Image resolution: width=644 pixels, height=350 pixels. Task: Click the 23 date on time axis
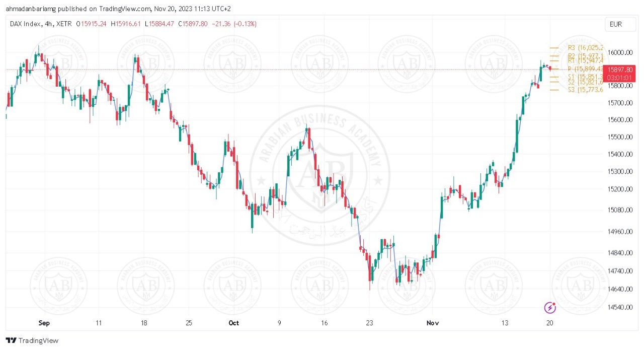[x=369, y=323]
